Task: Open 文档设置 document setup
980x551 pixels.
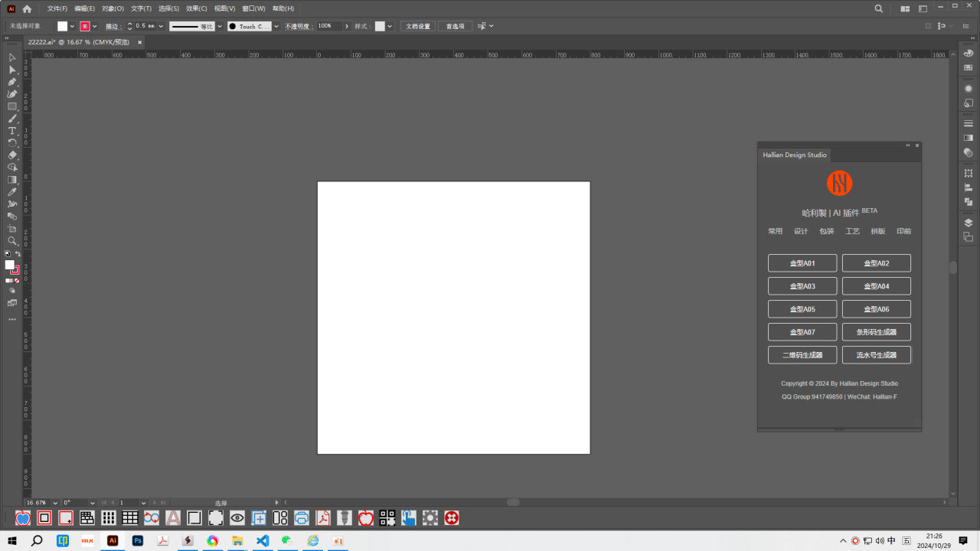Action: 418,26
